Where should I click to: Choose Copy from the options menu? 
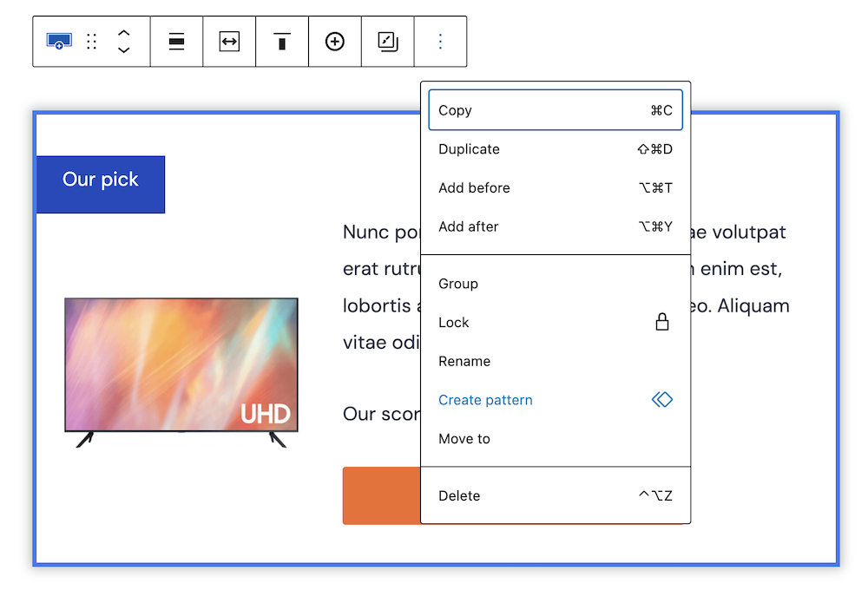click(556, 110)
